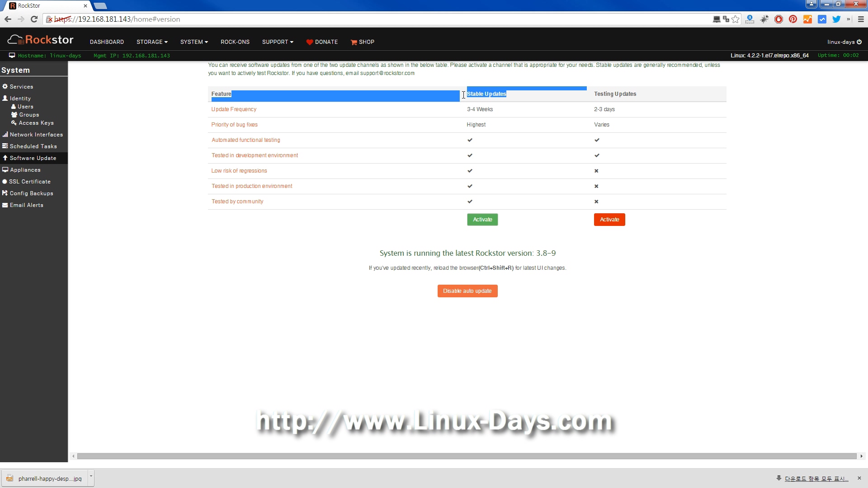Expand the SUPPORT dropdown menu

tap(278, 42)
